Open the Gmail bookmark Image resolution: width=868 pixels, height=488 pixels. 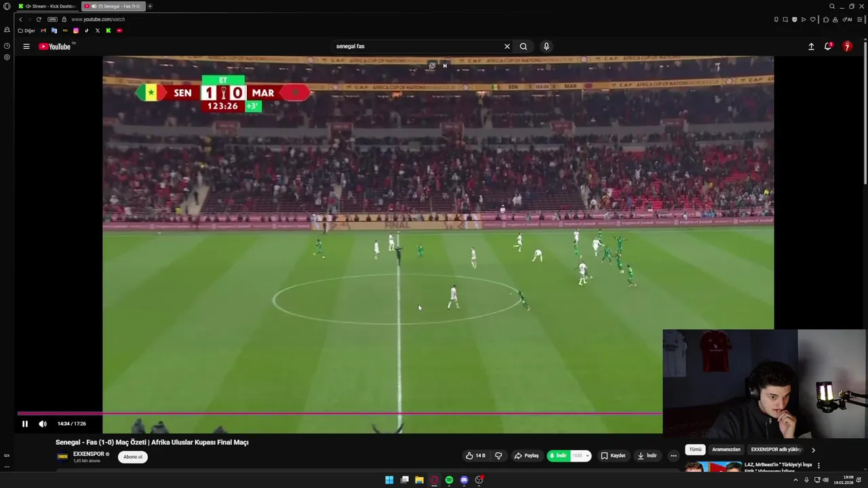click(44, 30)
